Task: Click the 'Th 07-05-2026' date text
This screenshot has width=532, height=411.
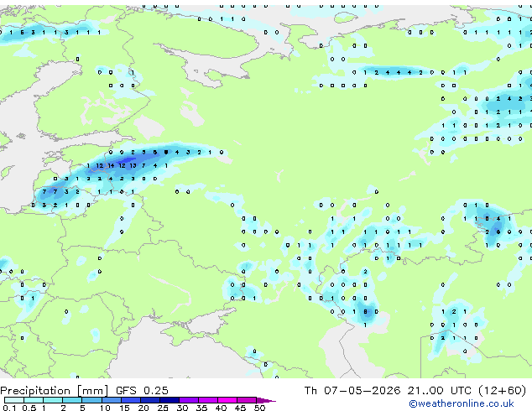Action: tap(352, 391)
